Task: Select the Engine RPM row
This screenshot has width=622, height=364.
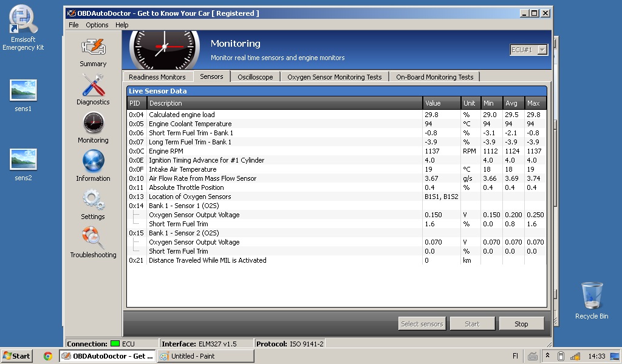Action: click(337, 151)
